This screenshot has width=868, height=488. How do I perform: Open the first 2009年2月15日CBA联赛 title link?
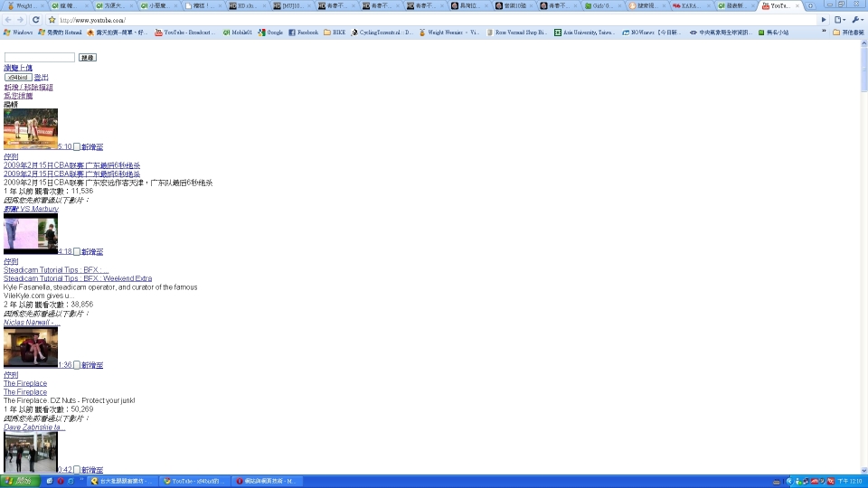pyautogui.click(x=72, y=165)
